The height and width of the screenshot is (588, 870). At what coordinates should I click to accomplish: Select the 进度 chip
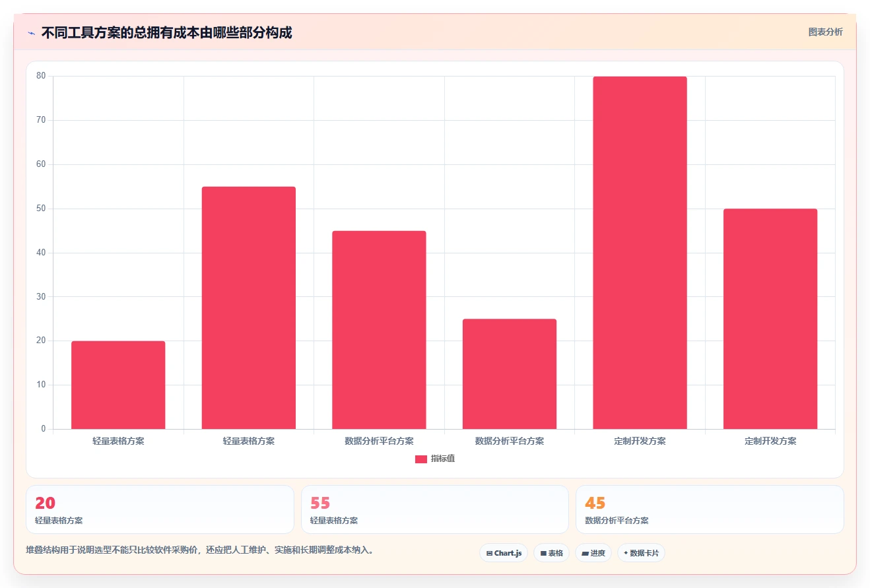pyautogui.click(x=593, y=553)
